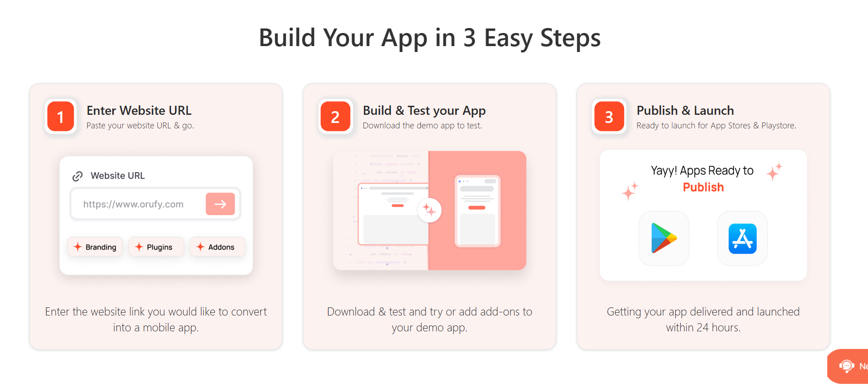
Task: Click the step 2 number badge
Action: [x=335, y=117]
